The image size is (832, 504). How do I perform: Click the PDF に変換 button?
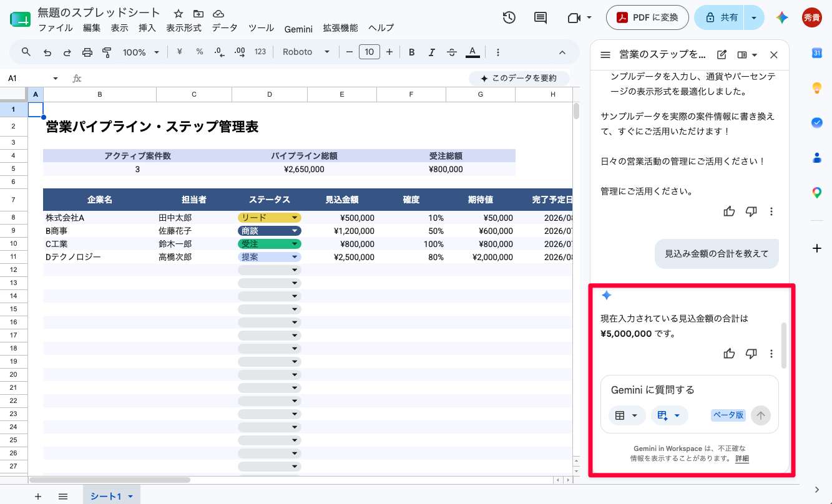pyautogui.click(x=647, y=17)
